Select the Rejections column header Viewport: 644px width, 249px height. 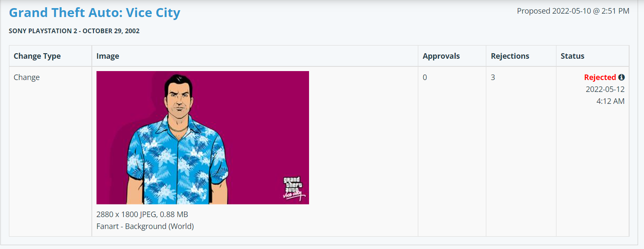[x=510, y=56]
